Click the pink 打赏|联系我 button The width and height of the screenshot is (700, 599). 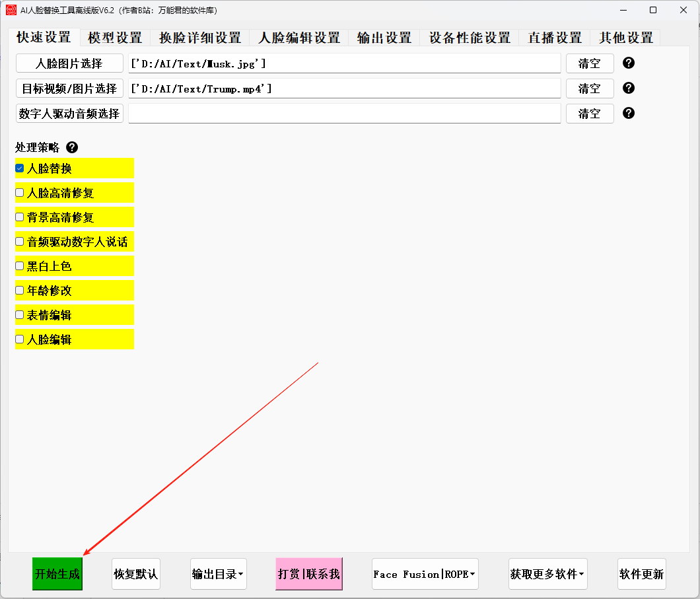tap(309, 574)
